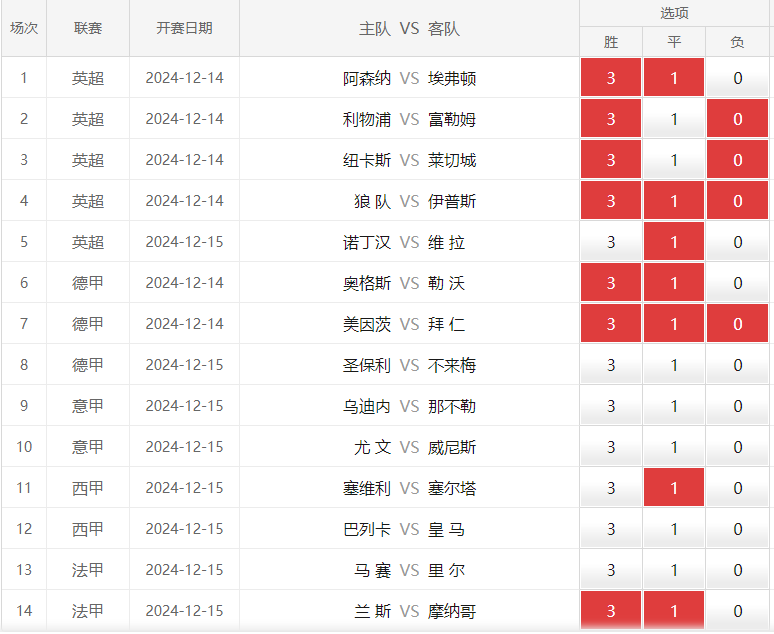The height and width of the screenshot is (634, 774).
Task: Toggle win (3) for 纽卡斯 VS 莱切城
Action: tap(611, 159)
